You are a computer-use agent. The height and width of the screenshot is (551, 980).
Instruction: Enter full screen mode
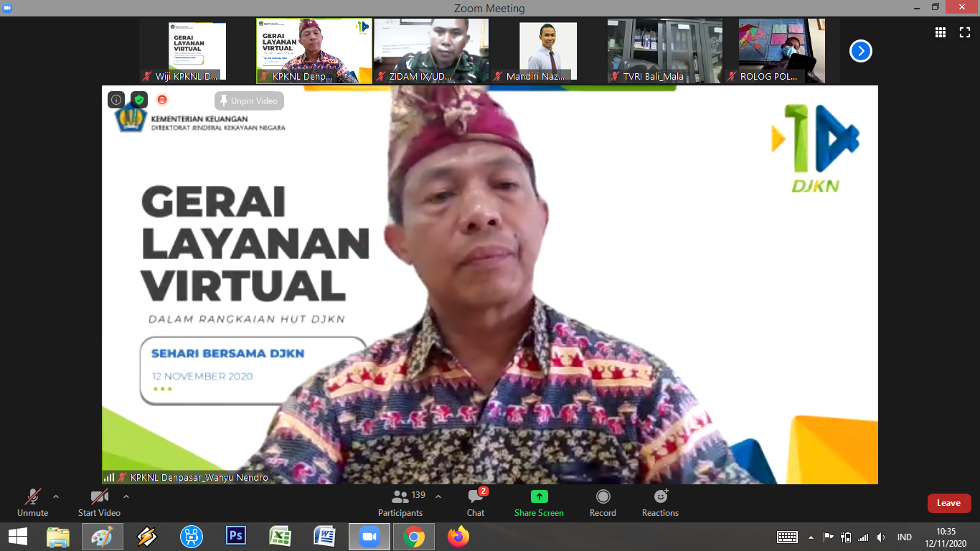pos(965,32)
